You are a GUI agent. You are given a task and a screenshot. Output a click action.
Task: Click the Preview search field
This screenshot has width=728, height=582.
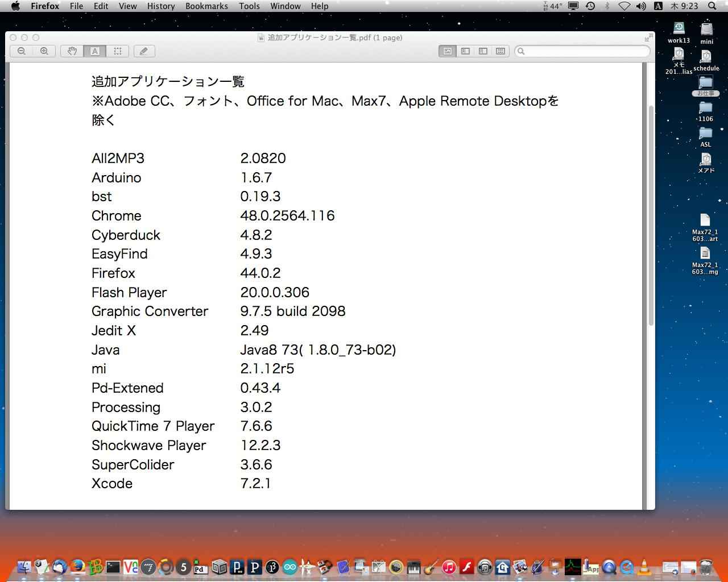point(582,51)
